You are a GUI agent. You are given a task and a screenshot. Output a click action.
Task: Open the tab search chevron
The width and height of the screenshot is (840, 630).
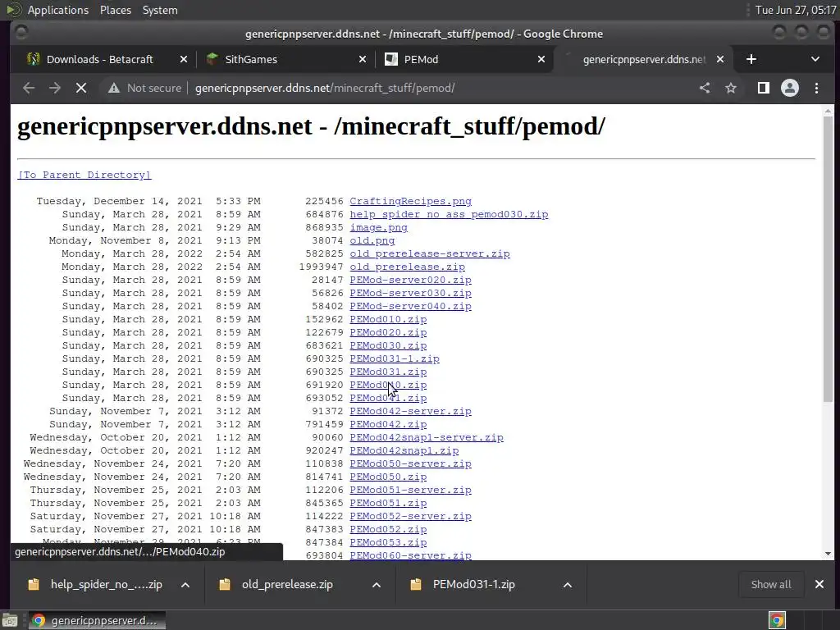point(815,59)
